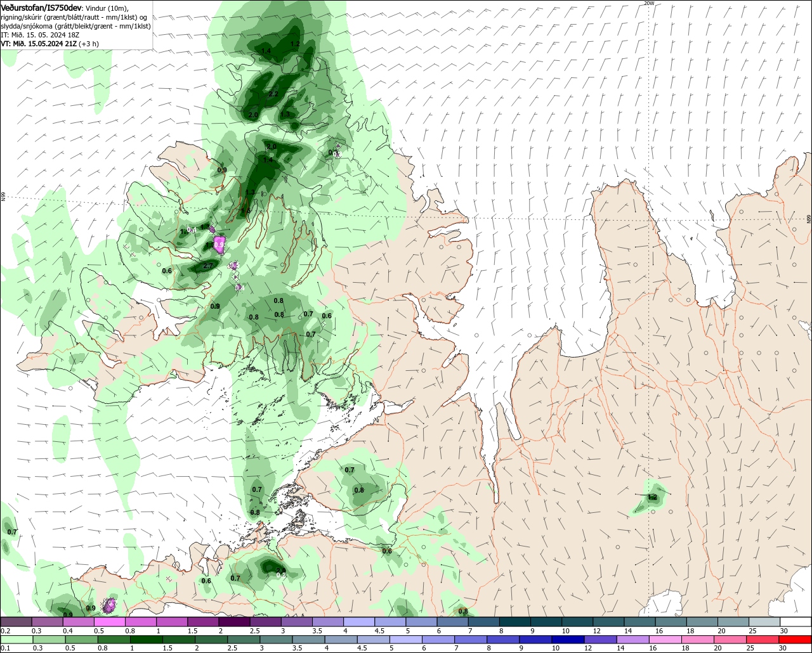812x653 pixels.
Task: Click the slydda/snjókoma legend description line
Action: click(75, 26)
